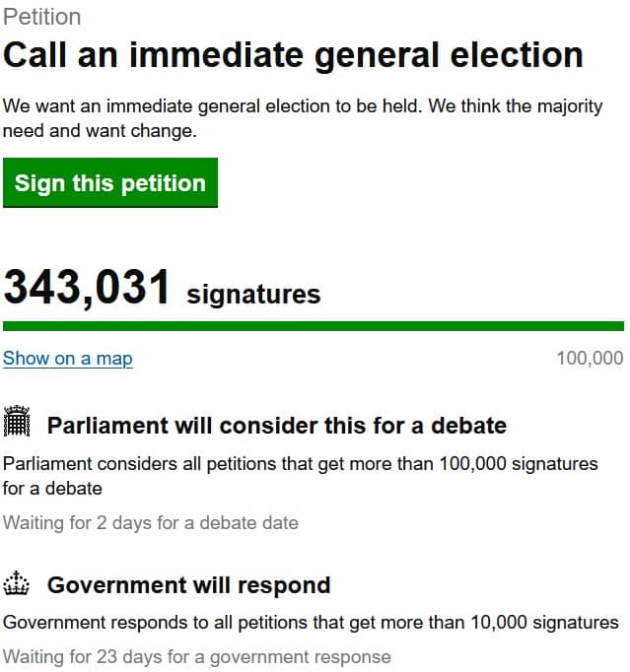The image size is (630, 672).
Task: Click the 'Waiting for 23 days' response status
Action: pyautogui.click(x=197, y=656)
